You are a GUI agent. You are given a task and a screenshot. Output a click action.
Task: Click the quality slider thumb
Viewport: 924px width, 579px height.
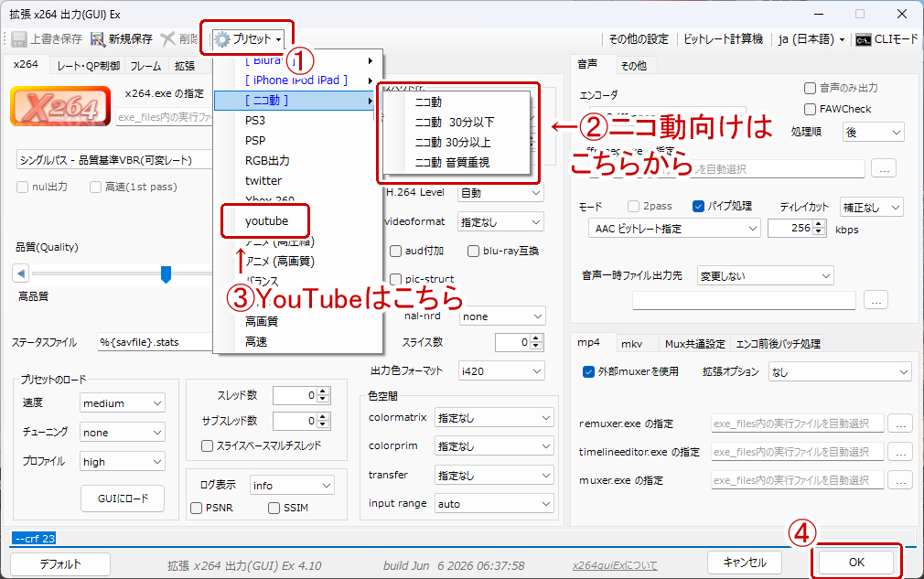pyautogui.click(x=167, y=273)
